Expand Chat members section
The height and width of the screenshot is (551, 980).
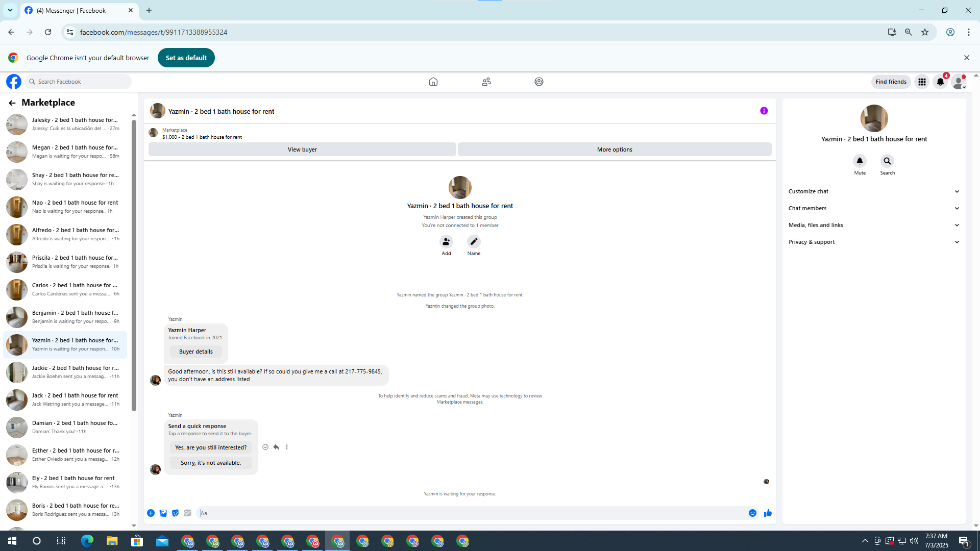(874, 208)
